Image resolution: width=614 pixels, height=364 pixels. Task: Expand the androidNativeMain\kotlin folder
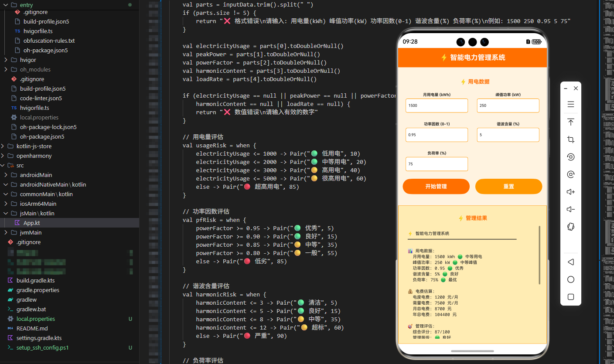[5, 184]
